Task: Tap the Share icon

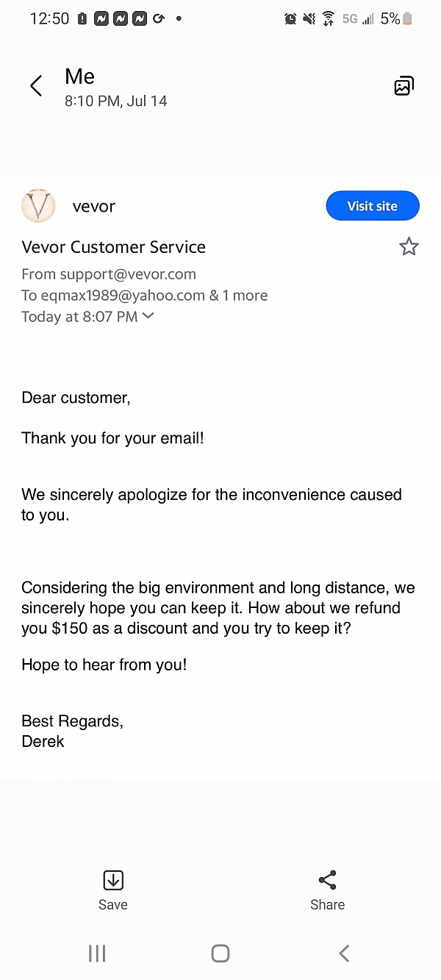Action: 327,880
